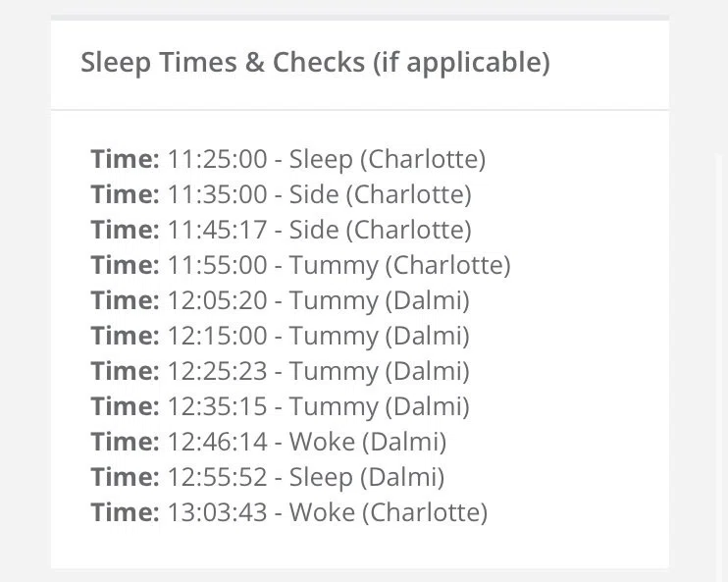Select the 12:15:00 Tummy (Dalmi) entry
This screenshot has width=728, height=582.
tap(281, 336)
